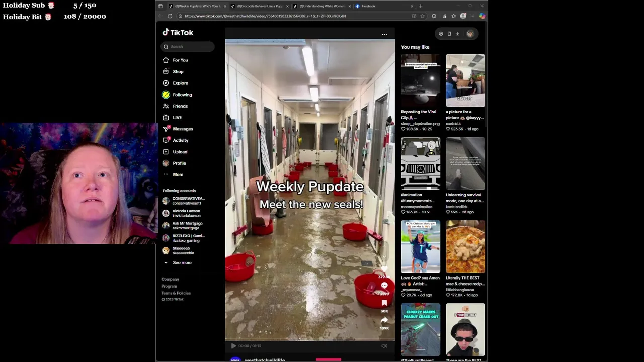Open the Friends page

click(x=175, y=106)
